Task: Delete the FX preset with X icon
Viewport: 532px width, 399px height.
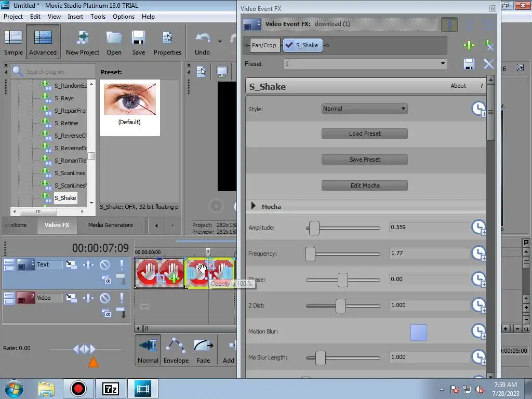Action: 488,64
